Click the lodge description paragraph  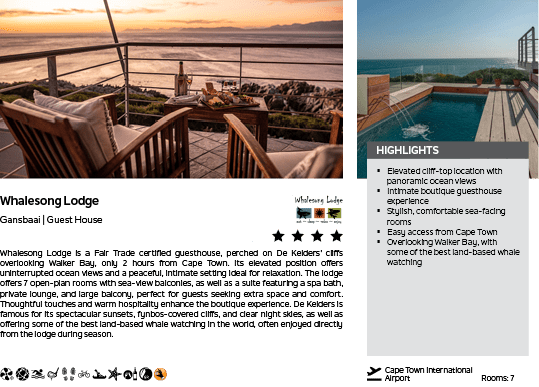(x=171, y=294)
